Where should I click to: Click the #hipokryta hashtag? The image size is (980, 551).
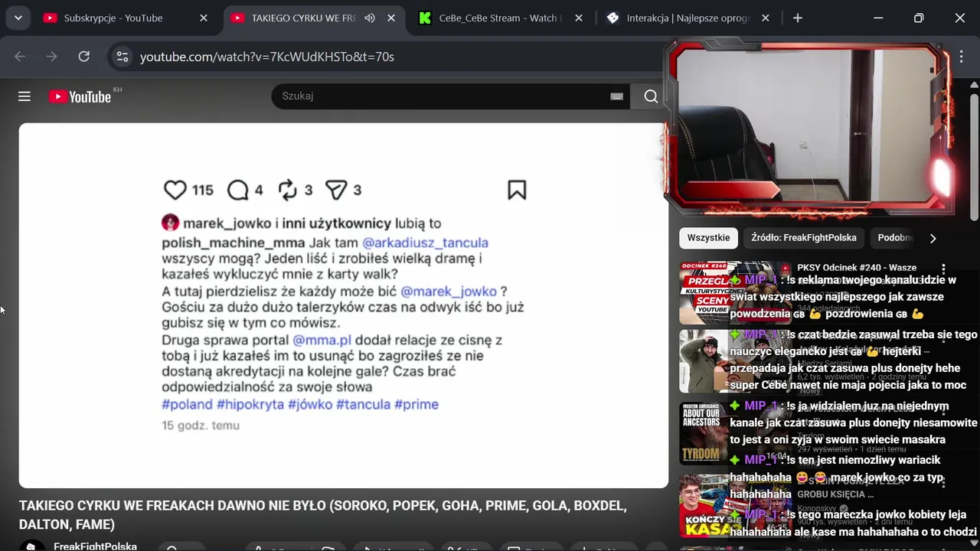[250, 404]
